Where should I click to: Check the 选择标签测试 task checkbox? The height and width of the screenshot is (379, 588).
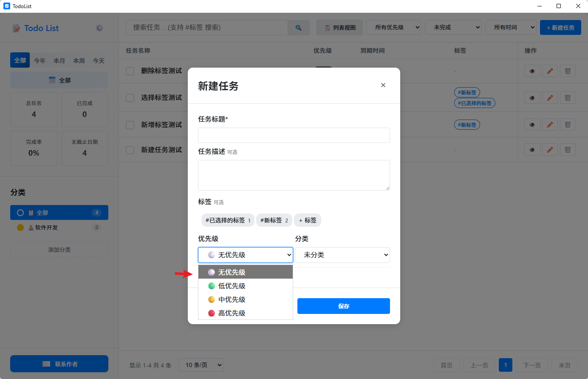tap(130, 98)
